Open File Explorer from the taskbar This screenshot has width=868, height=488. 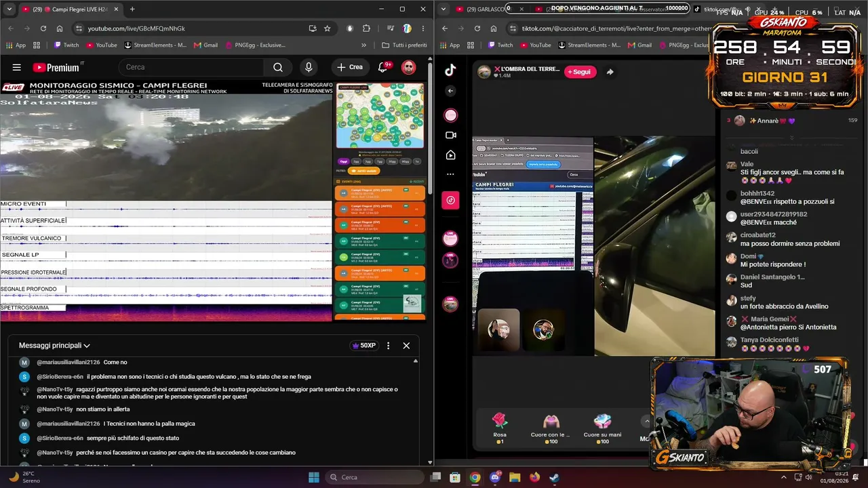[515, 477]
